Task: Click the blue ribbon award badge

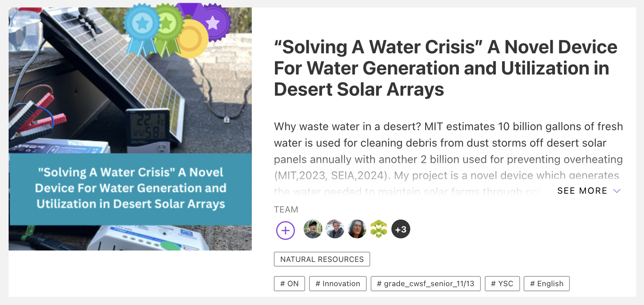Action: [142, 24]
